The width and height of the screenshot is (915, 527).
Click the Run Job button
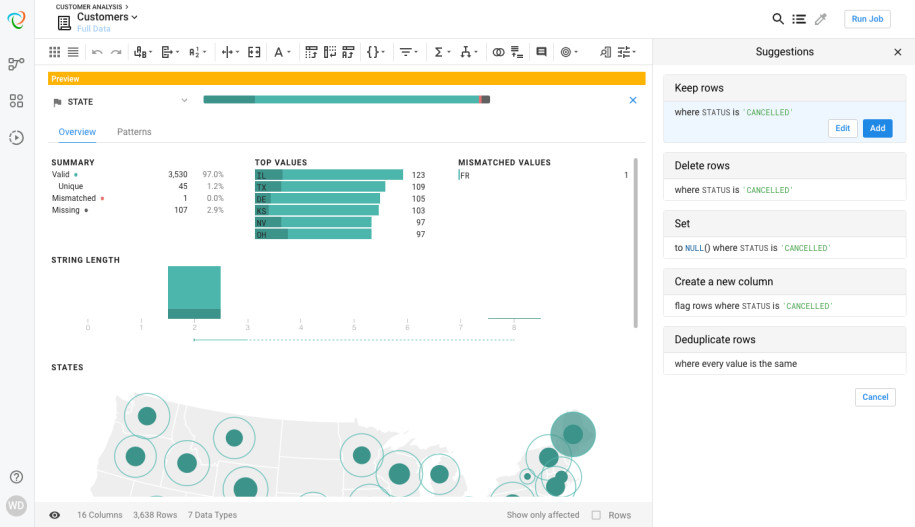867,19
